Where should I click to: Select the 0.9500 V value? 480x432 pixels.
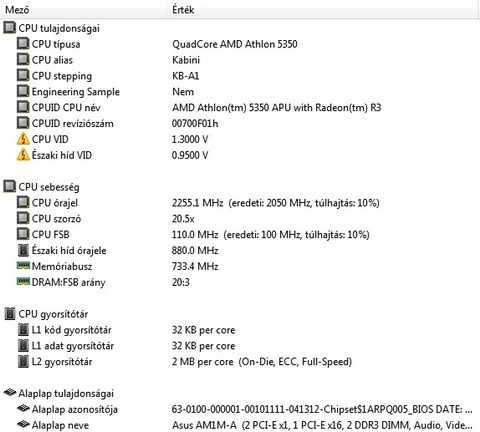pos(190,155)
